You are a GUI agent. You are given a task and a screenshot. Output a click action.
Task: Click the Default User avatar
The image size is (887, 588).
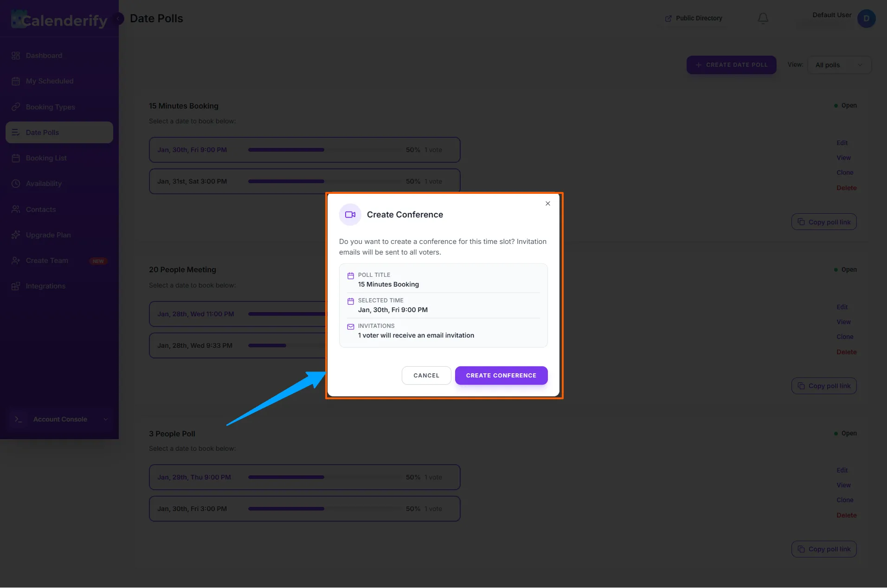866,19
